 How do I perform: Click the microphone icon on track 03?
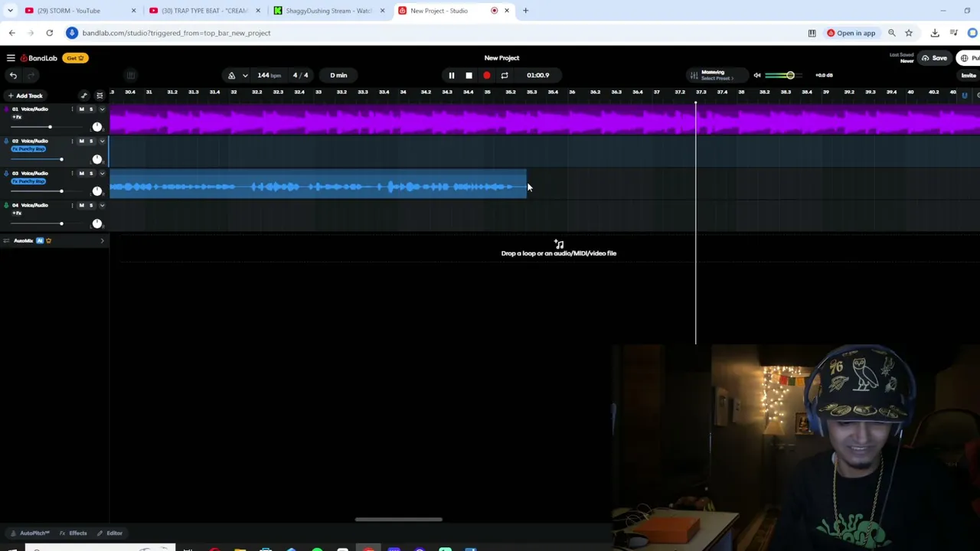click(5, 174)
